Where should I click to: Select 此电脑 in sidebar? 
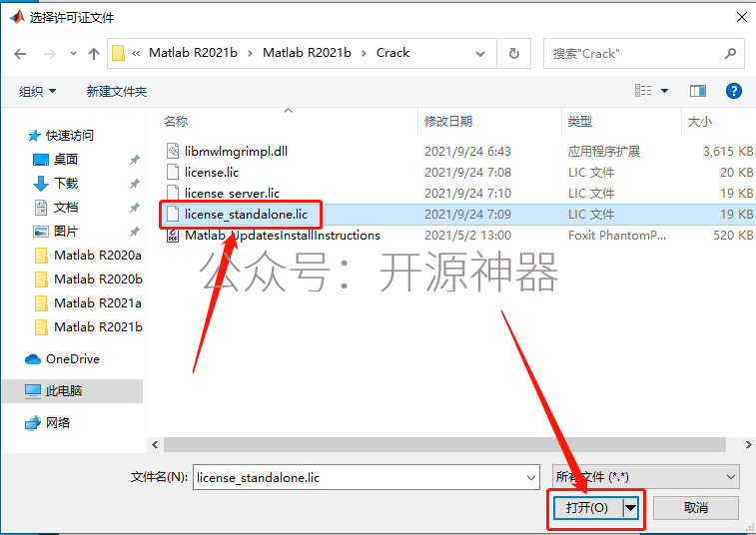click(64, 391)
